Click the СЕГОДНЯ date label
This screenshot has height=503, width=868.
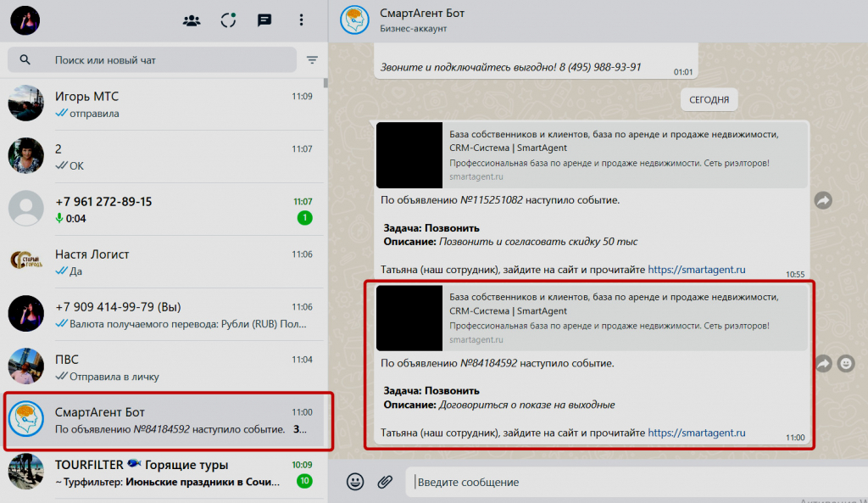[709, 100]
